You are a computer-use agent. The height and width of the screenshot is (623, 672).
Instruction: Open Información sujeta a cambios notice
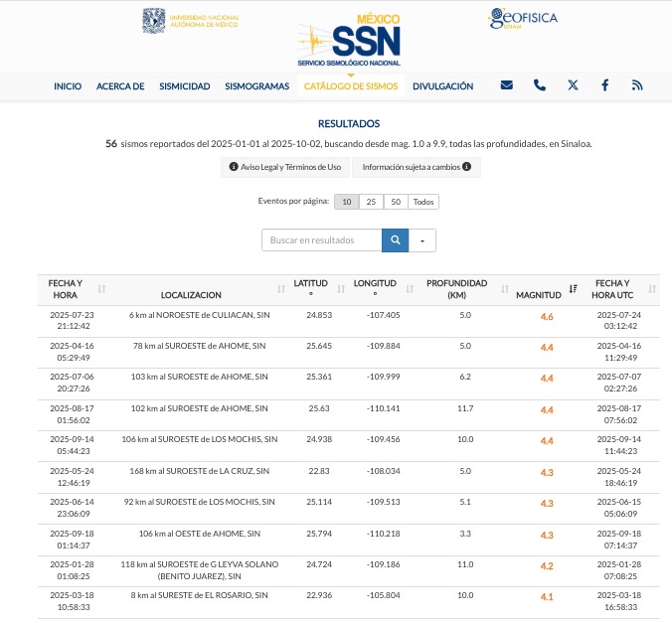417,167
